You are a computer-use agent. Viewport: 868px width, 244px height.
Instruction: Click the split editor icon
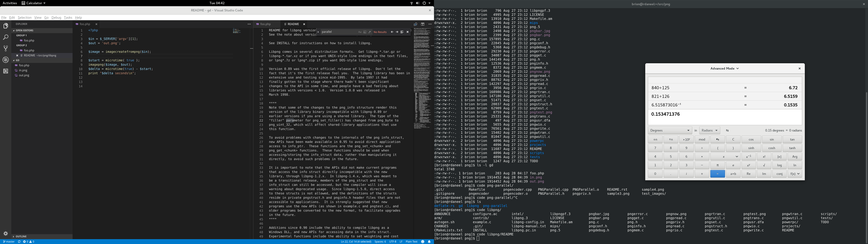[x=423, y=24]
